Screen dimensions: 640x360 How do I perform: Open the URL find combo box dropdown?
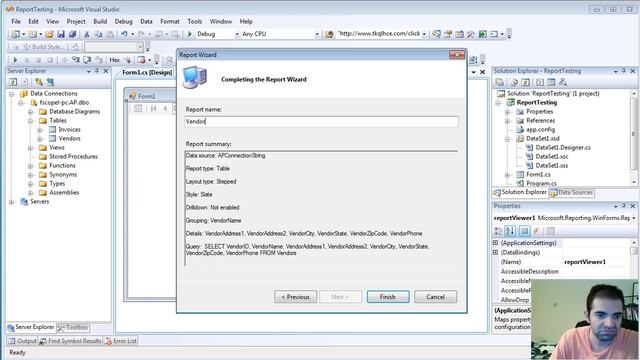[x=424, y=34]
